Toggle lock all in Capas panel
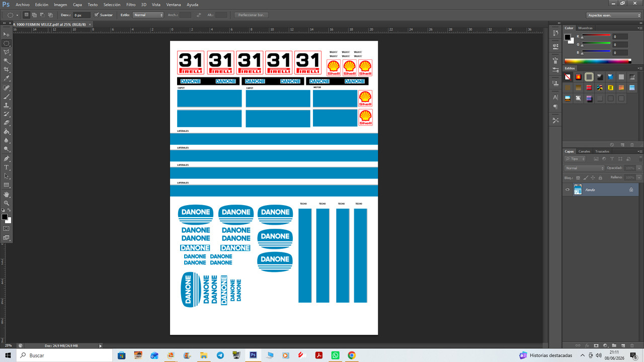644x362 pixels. (600, 177)
